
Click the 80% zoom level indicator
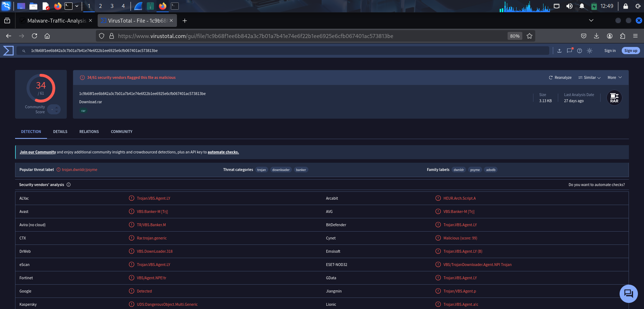[515, 36]
